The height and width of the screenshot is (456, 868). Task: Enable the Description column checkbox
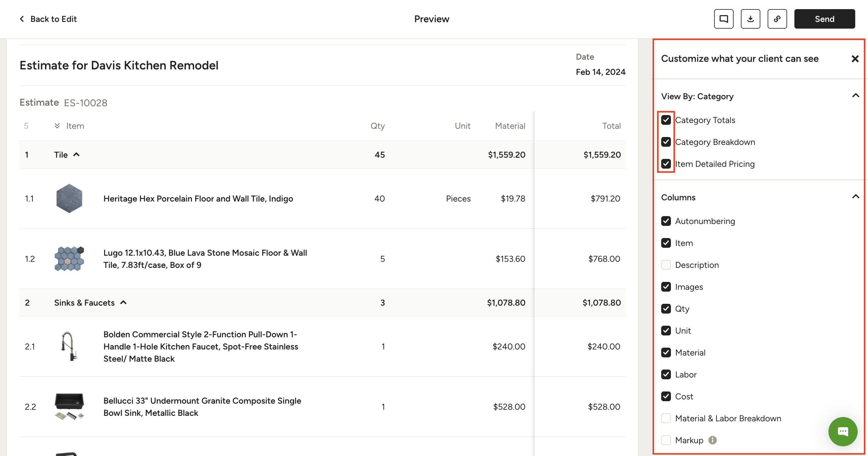tap(666, 265)
